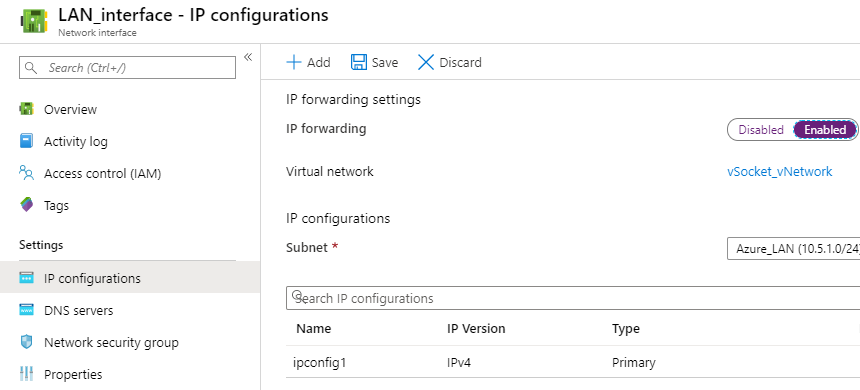The image size is (860, 390).
Task: Click the IPv4 cell in ipconfig1 row
Action: pyautogui.click(x=459, y=363)
